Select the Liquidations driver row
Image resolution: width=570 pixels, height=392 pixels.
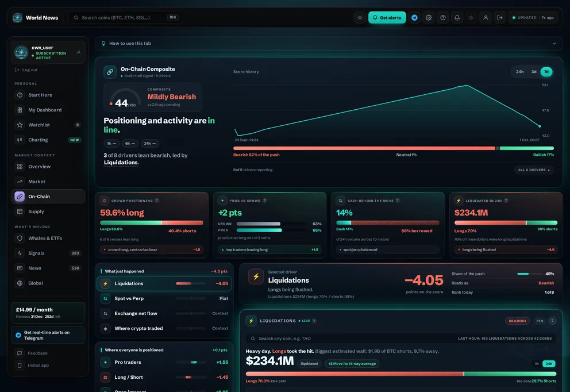164,283
